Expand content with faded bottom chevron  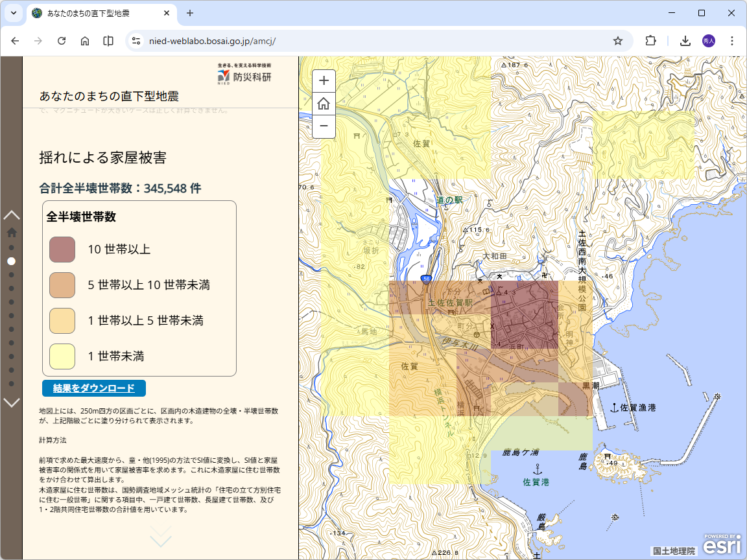tap(161, 537)
